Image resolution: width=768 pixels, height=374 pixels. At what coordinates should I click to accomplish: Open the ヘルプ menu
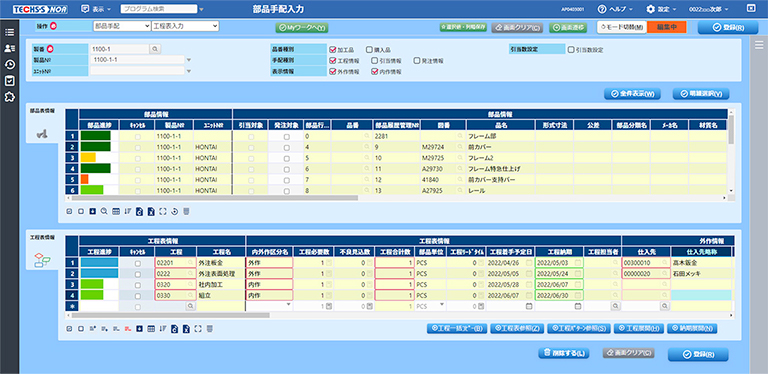(x=616, y=9)
